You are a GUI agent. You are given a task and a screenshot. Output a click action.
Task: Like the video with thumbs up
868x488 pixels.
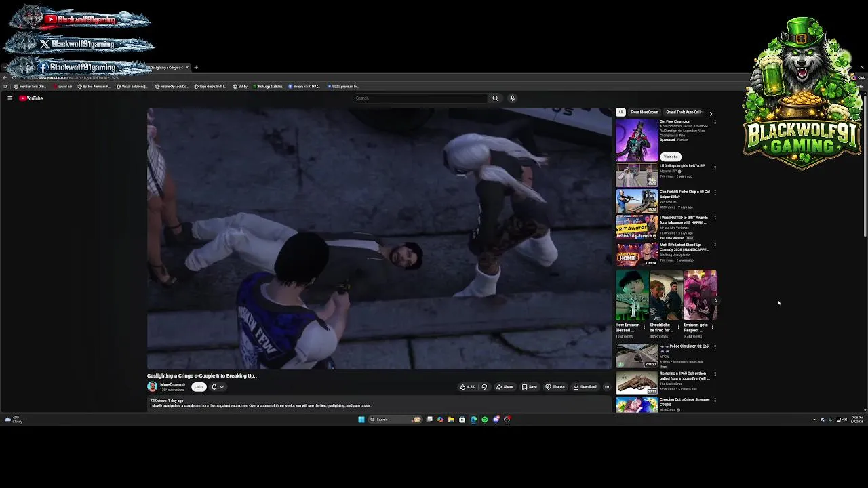[x=467, y=387]
